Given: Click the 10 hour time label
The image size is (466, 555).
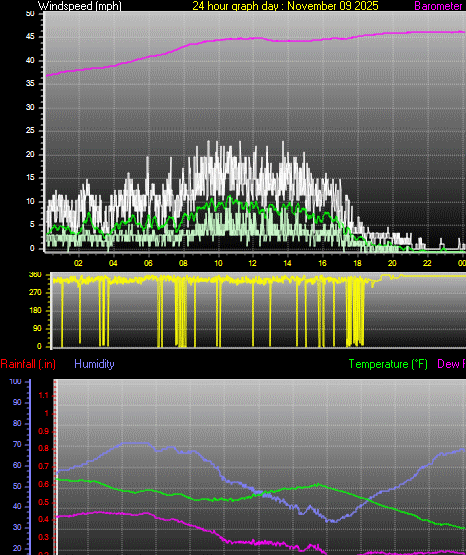Looking at the screenshot, I should [218, 263].
